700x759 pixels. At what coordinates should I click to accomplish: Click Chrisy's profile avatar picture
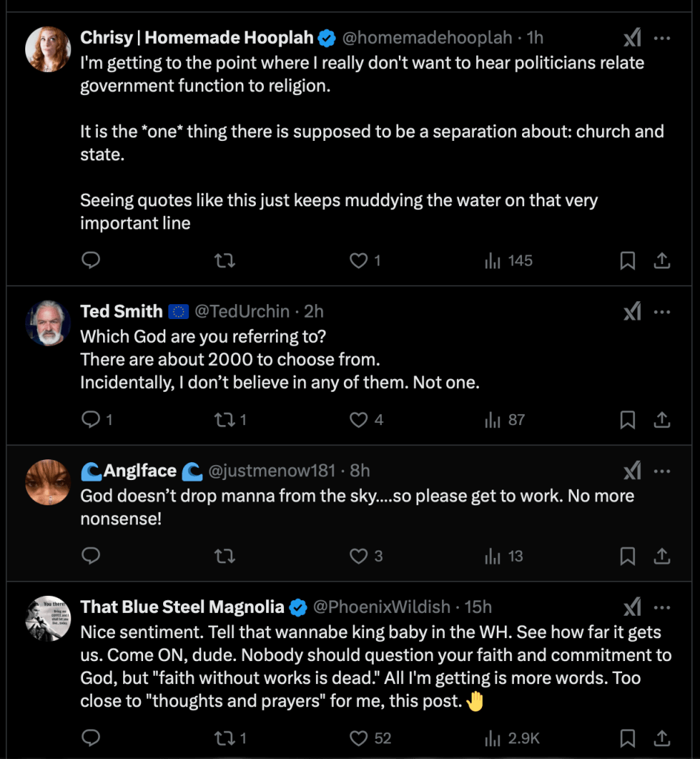click(x=48, y=50)
